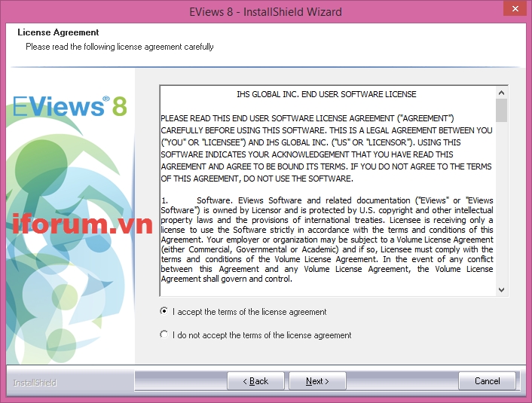Click the Next button
The height and width of the screenshot is (403, 532).
pos(317,381)
